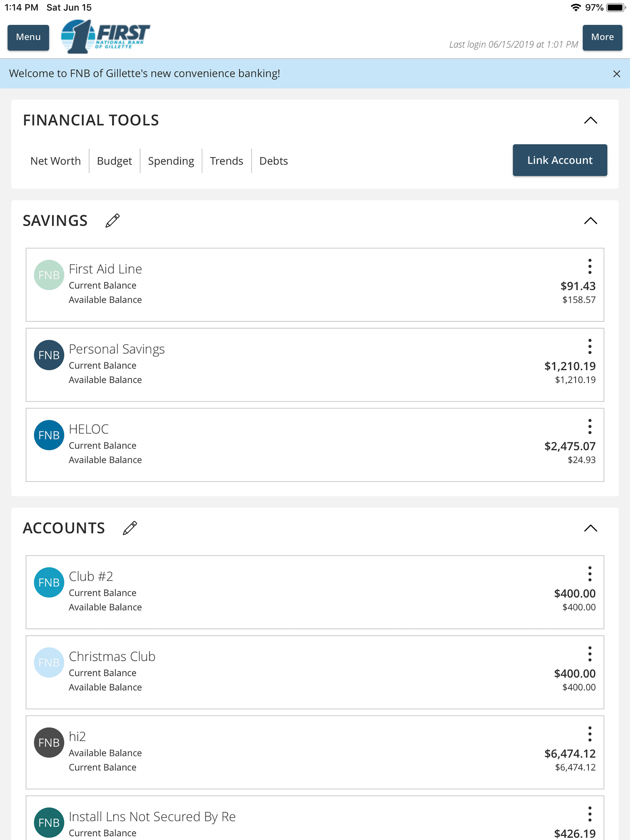The width and height of the screenshot is (630, 840).
Task: Dismiss the welcome banner message
Action: 616,74
